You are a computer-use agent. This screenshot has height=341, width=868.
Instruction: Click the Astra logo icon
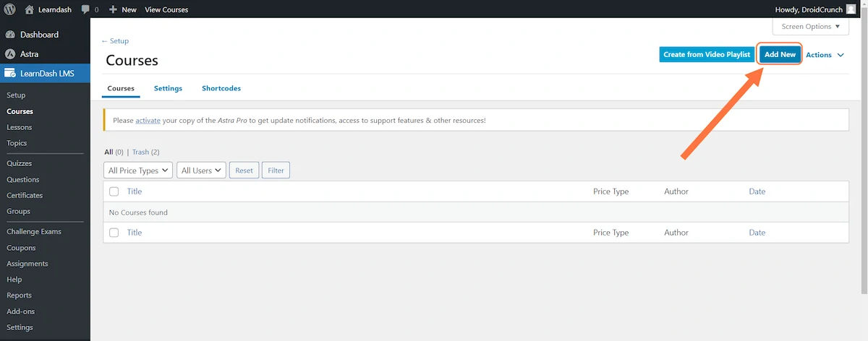click(x=10, y=54)
